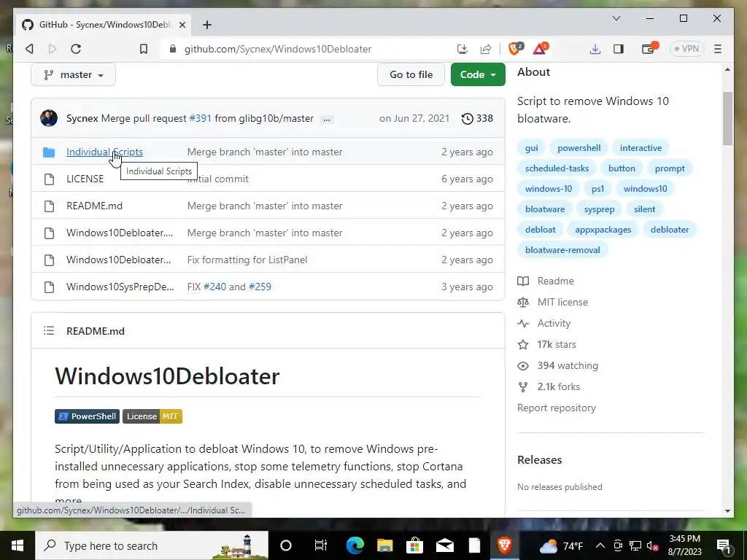
Task: Open the MIT license link
Action: point(553,302)
